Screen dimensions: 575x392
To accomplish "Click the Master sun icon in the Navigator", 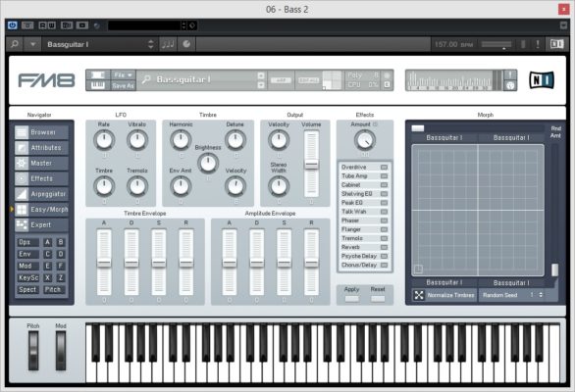I will (x=22, y=163).
